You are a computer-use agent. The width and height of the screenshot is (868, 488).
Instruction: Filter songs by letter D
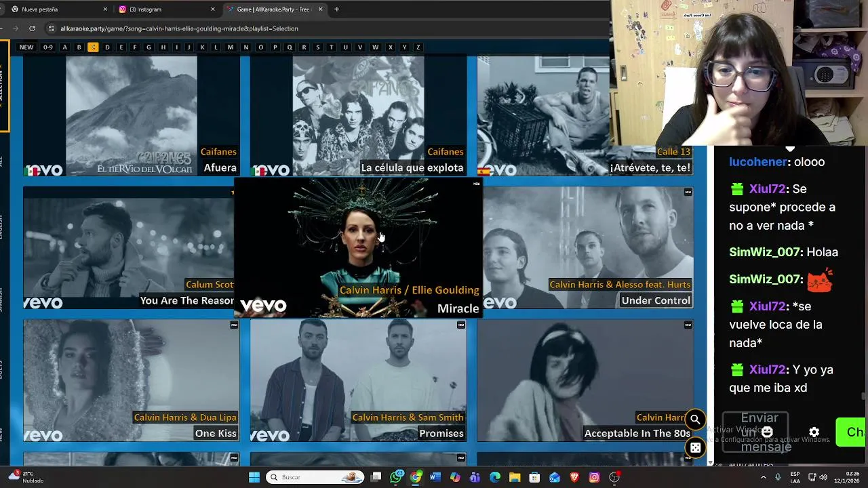coord(107,47)
